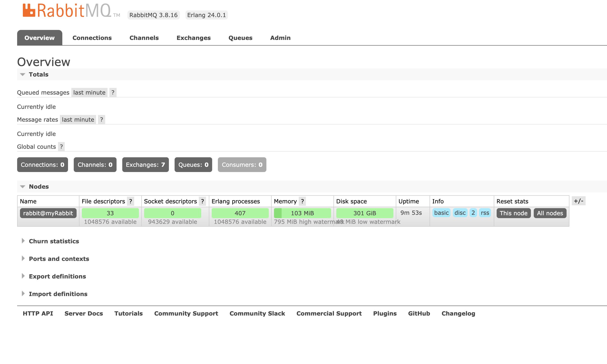
Task: Click Channels: 0 count button
Action: click(95, 165)
